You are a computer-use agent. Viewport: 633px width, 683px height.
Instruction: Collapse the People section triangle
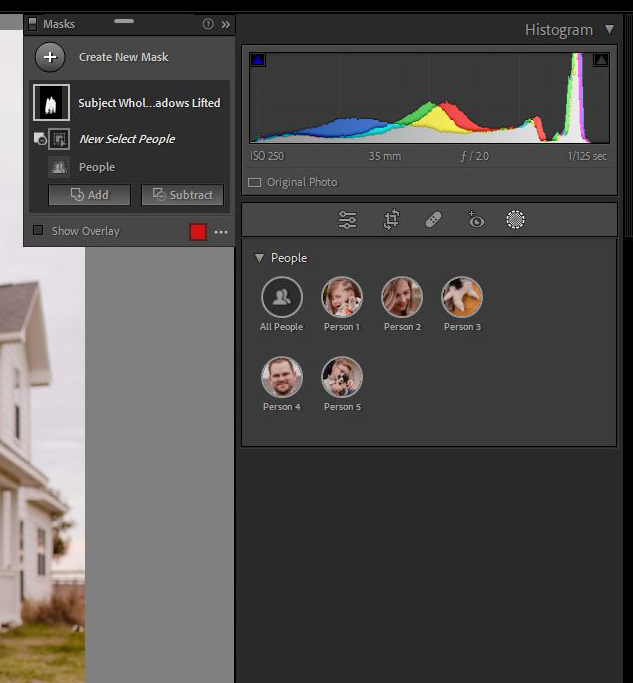click(259, 258)
